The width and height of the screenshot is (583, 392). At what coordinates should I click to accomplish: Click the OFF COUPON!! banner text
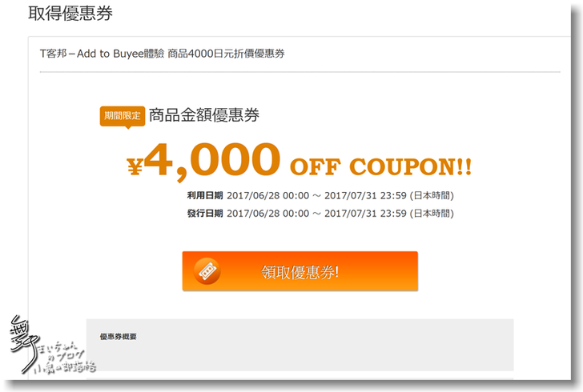pyautogui.click(x=380, y=166)
